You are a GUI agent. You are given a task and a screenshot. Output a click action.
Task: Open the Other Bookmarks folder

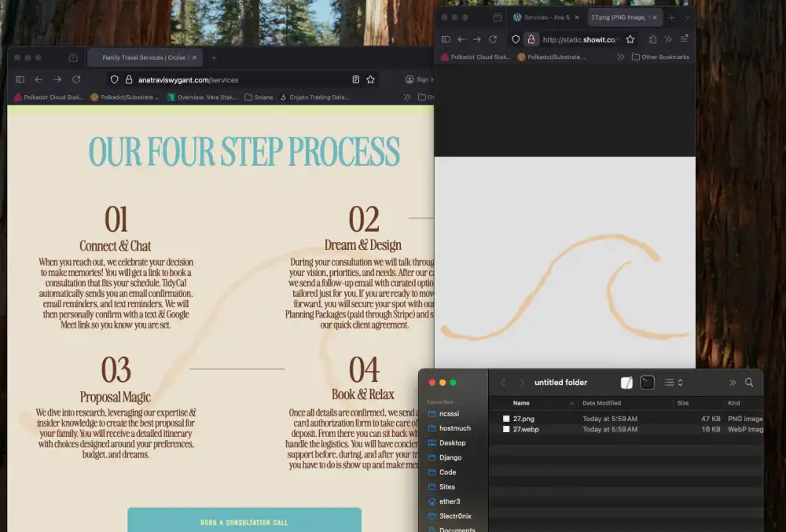click(659, 57)
